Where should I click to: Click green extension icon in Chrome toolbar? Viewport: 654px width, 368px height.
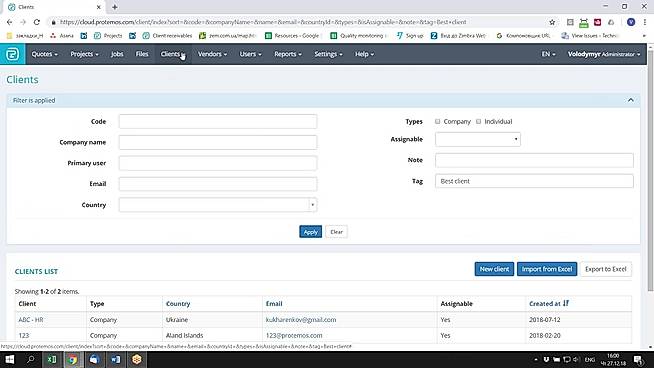[x=584, y=22]
